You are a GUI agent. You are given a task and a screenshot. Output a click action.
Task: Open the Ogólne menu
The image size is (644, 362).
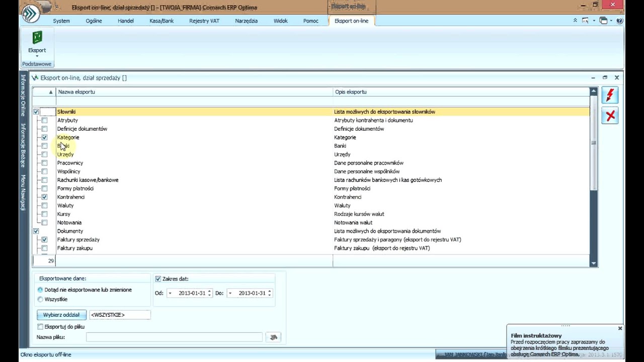point(94,21)
